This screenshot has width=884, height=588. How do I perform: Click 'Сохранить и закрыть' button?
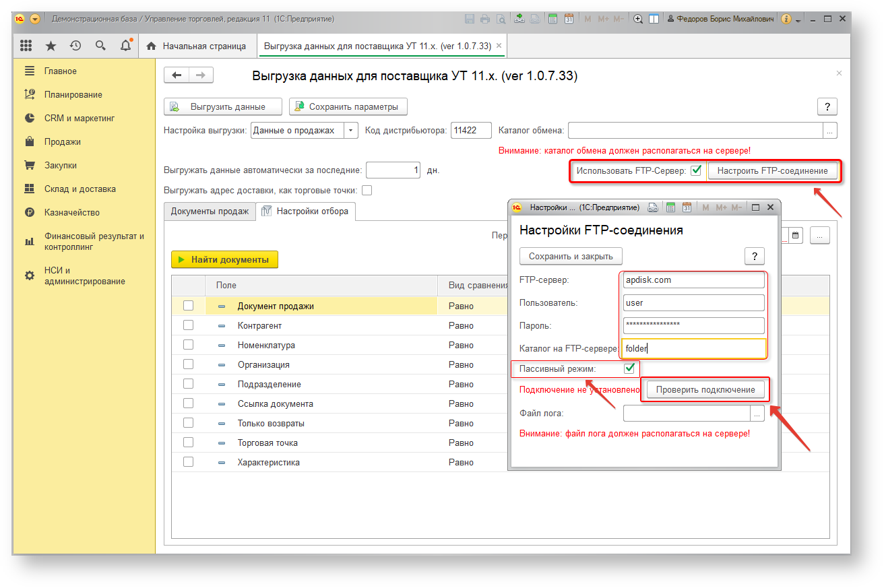click(571, 256)
